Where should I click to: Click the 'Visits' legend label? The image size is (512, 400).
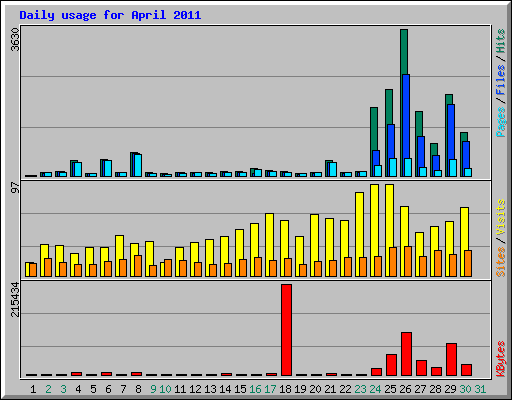pos(500,218)
